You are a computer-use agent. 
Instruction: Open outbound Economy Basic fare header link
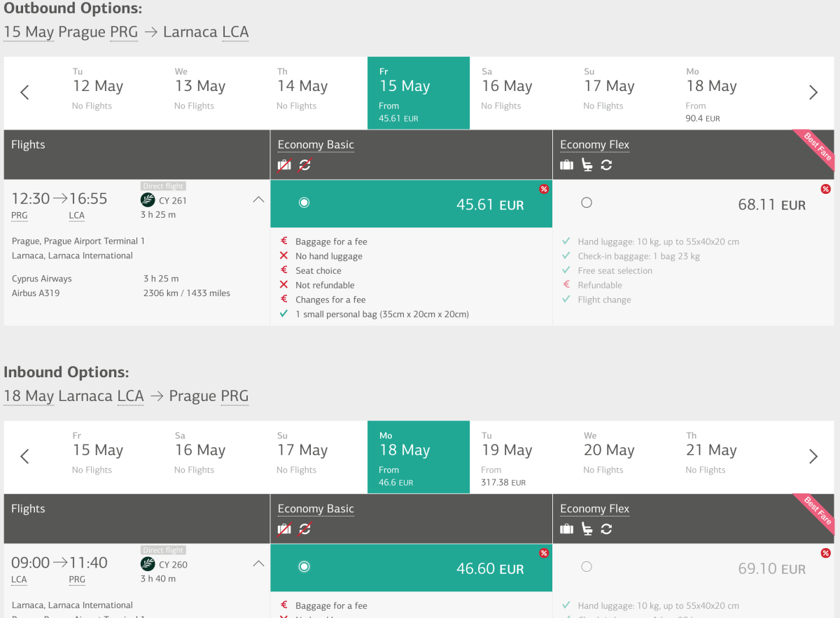tap(316, 145)
